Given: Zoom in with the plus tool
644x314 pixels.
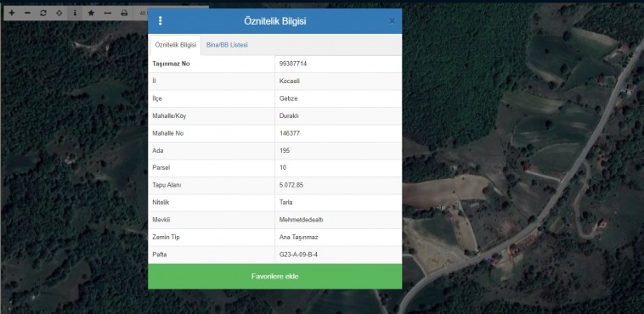Looking at the screenshot, I should (12, 13).
